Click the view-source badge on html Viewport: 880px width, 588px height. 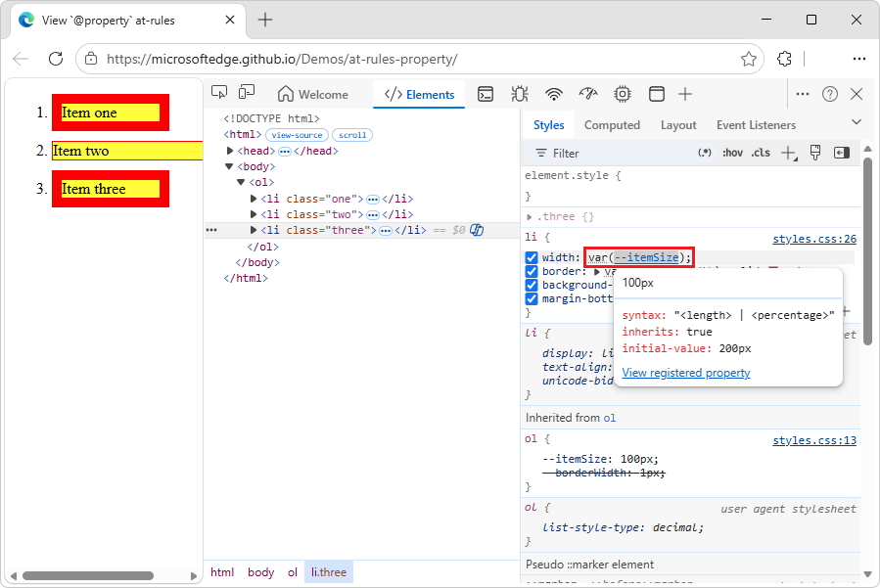point(297,135)
